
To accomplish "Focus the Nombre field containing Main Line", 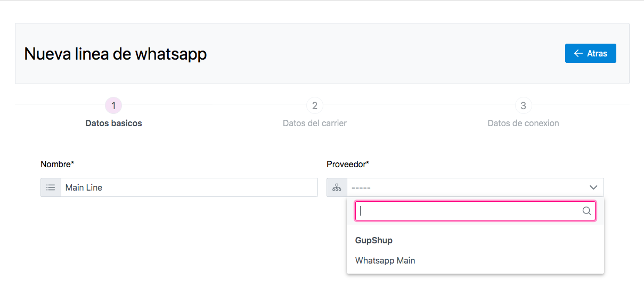I will pos(189,187).
